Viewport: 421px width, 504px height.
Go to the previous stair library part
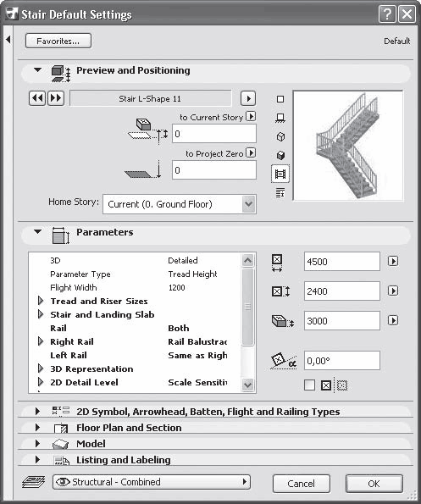tap(37, 98)
